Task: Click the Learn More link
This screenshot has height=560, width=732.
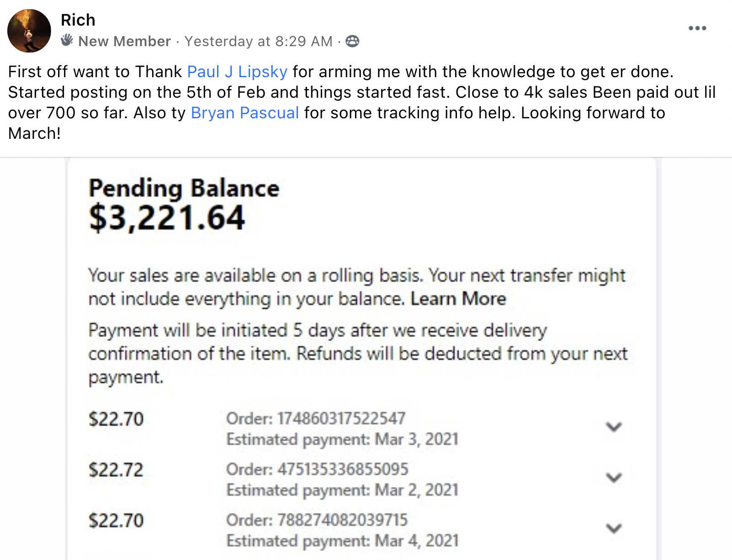Action: (x=458, y=299)
